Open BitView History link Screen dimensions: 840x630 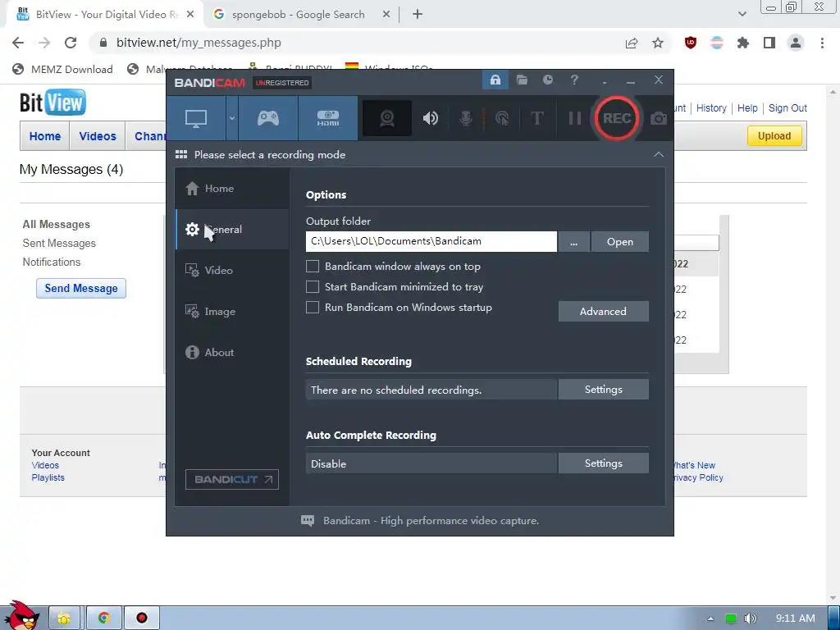click(711, 108)
